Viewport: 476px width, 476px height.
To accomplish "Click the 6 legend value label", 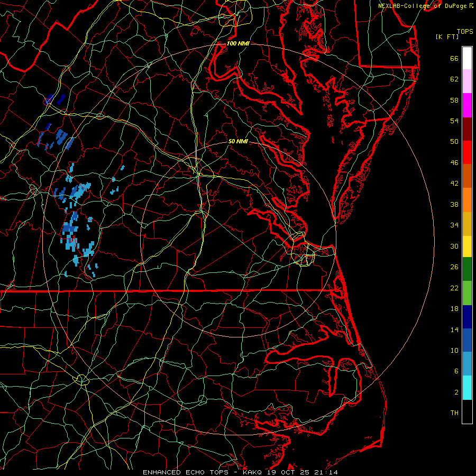I will click(456, 371).
